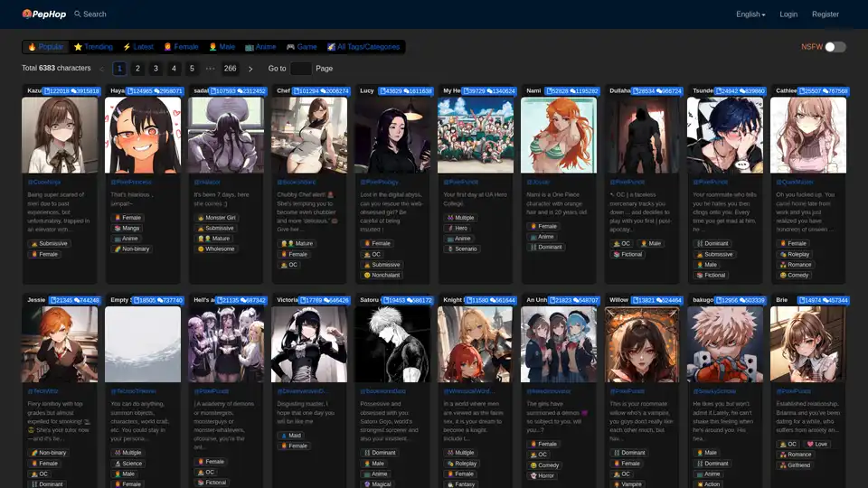868x488 pixels.
Task: Go to page 266
Action: [231, 69]
